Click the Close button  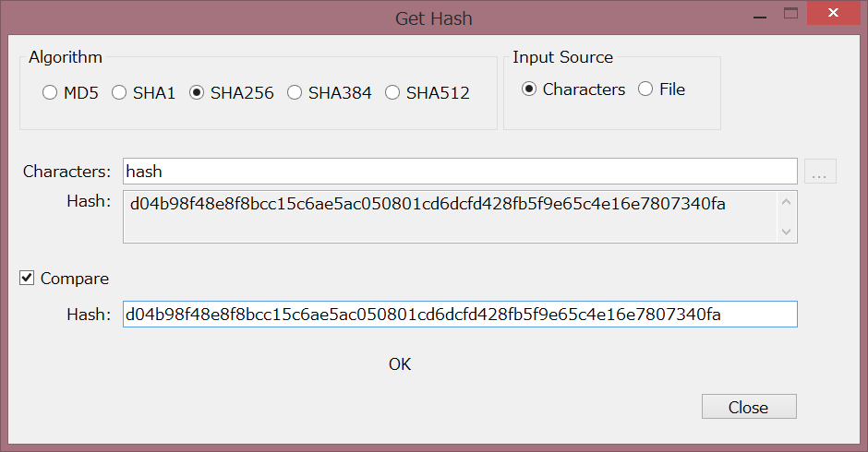pyautogui.click(x=749, y=407)
